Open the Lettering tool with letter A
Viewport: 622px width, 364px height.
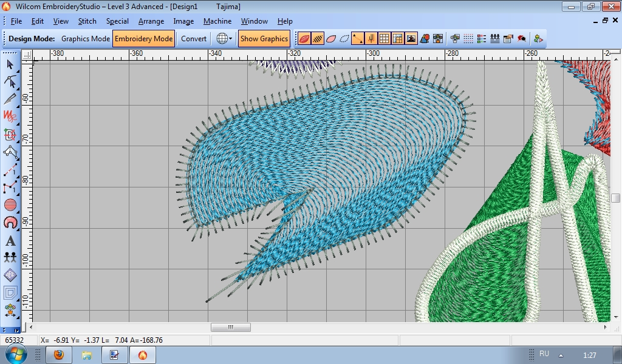pos(10,241)
